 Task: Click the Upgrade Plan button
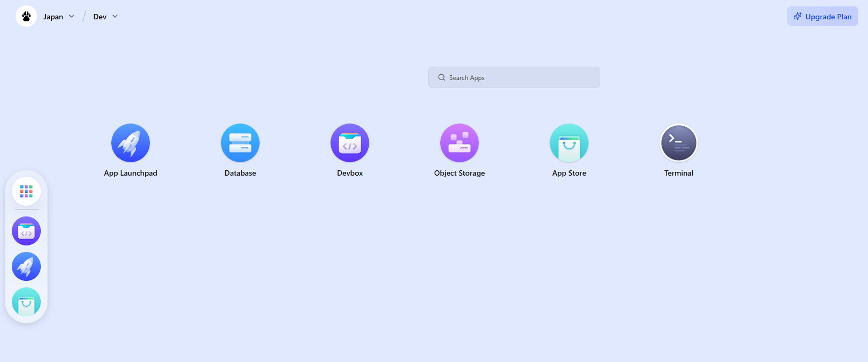tap(822, 16)
